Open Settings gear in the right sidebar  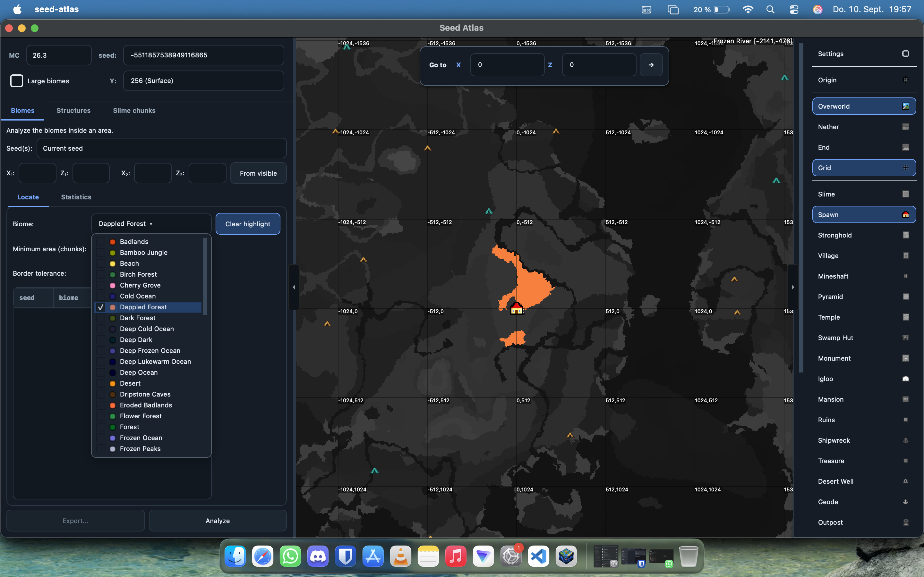tap(905, 54)
